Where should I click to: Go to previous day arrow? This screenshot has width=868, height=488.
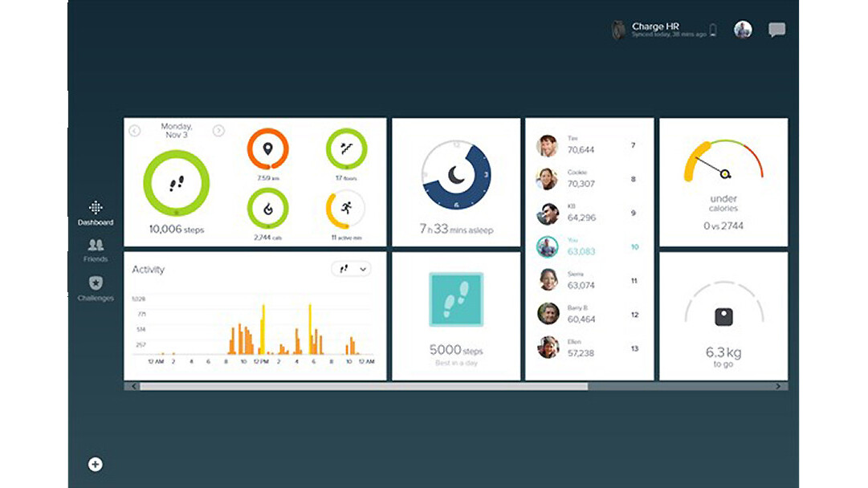click(x=135, y=131)
